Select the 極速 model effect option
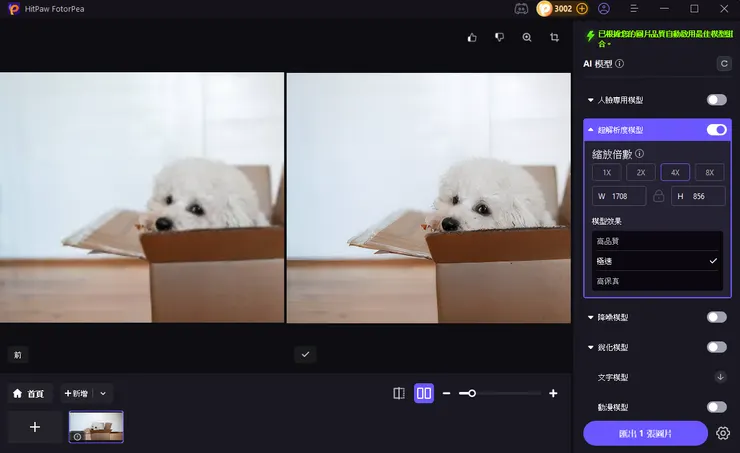Image resolution: width=740 pixels, height=453 pixels. coord(657,261)
